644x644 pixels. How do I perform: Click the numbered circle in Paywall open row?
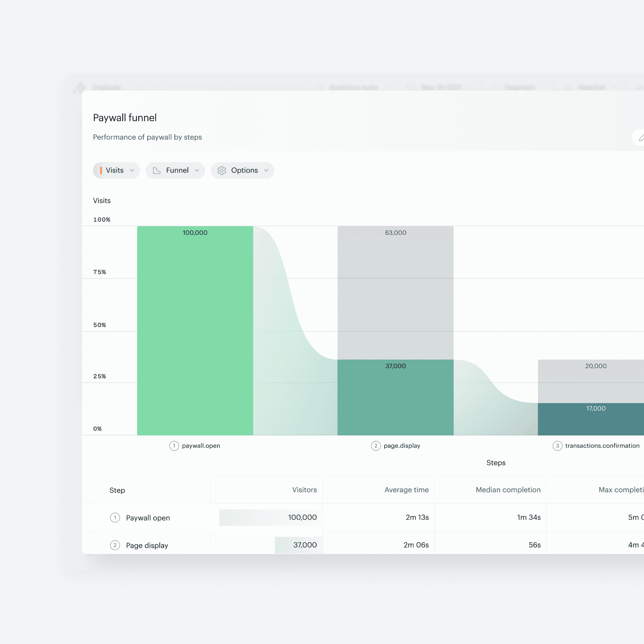point(115,518)
